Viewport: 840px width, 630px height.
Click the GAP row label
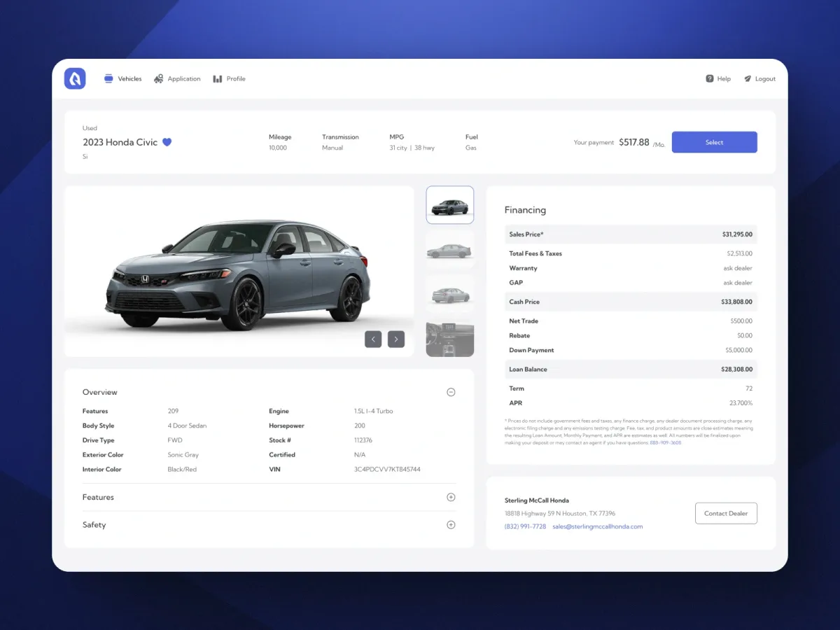516,283
